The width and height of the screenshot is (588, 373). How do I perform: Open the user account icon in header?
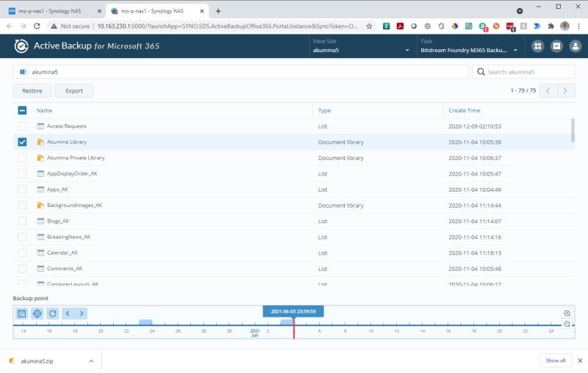coord(576,46)
